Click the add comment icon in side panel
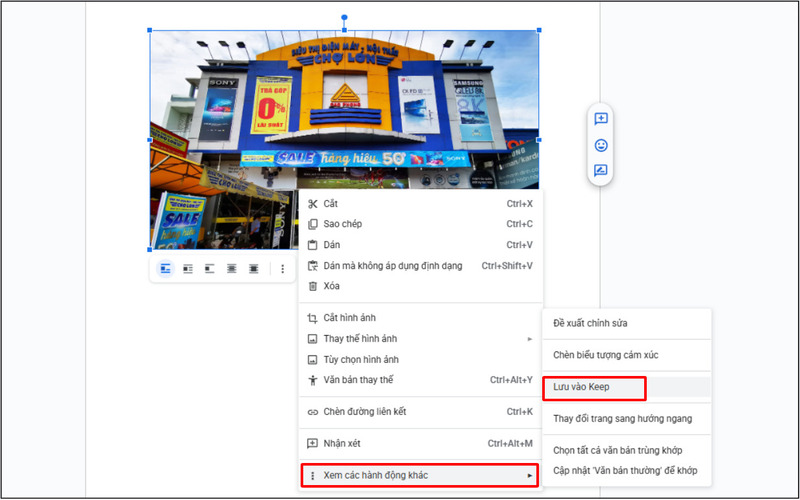 (x=601, y=119)
